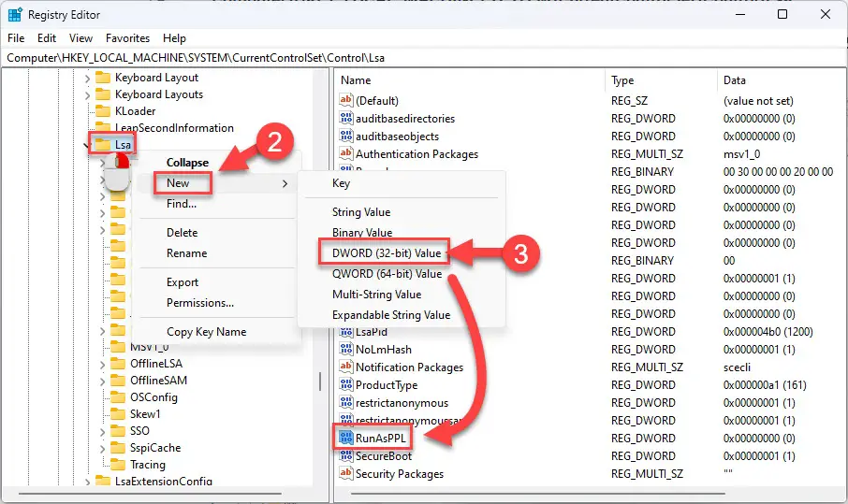Expand the SspiCache key chevron
Image resolution: width=848 pixels, height=504 pixels.
pos(102,449)
